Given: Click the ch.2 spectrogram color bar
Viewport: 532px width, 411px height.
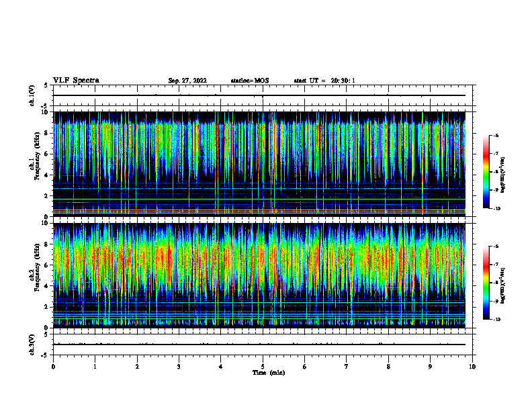Looking at the screenshot, I should click(486, 283).
